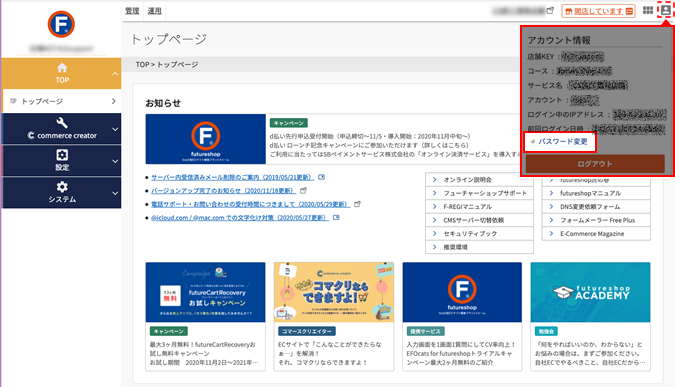Image resolution: width=675 pixels, height=387 pixels.
Task: Click the ログアウト button
Action: pyautogui.click(x=595, y=164)
